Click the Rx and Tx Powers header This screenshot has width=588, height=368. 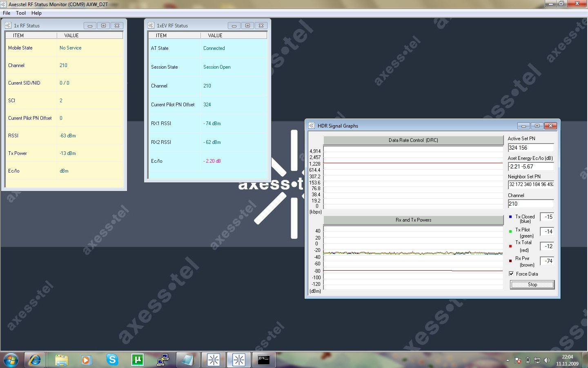(x=413, y=220)
